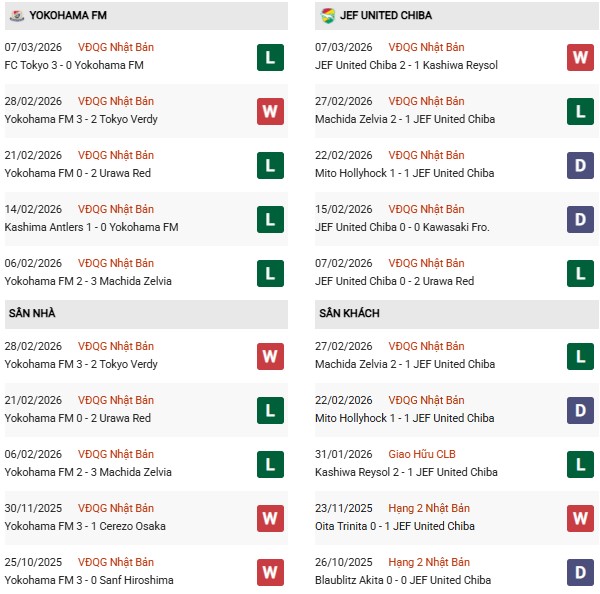
Task: Click D badge for Blaublitz Akita match
Action: pos(581,572)
